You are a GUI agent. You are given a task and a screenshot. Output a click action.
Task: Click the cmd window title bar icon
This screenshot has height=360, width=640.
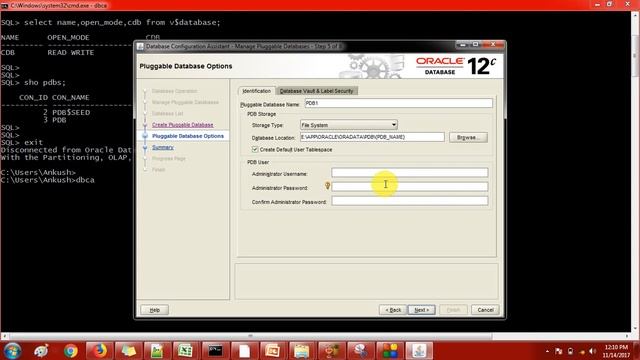pyautogui.click(x=4, y=5)
